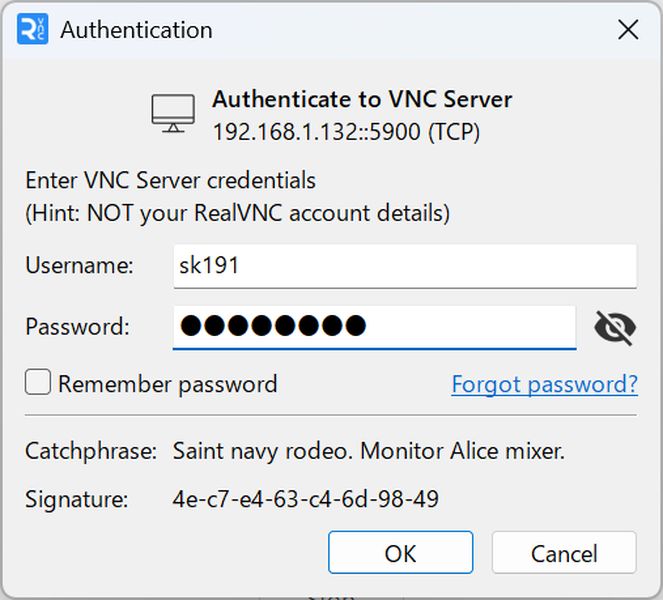Click the Authenticate to VNC Server heading

(362, 100)
